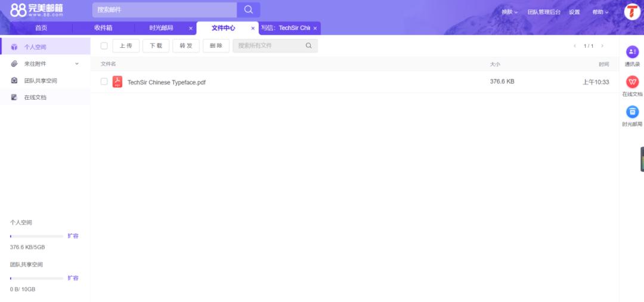Sort by 大小 column header
Image resolution: width=644 pixels, height=302 pixels.
tap(495, 64)
